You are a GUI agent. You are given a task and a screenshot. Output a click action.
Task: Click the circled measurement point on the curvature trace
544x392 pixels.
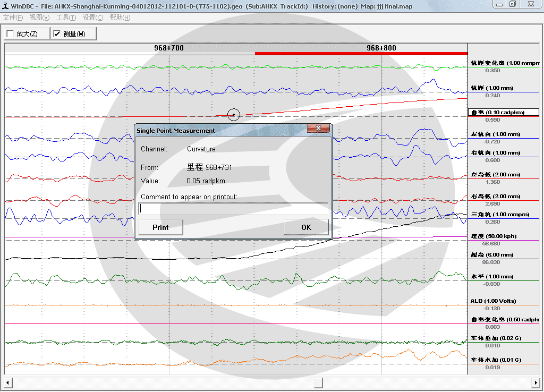[x=234, y=115]
